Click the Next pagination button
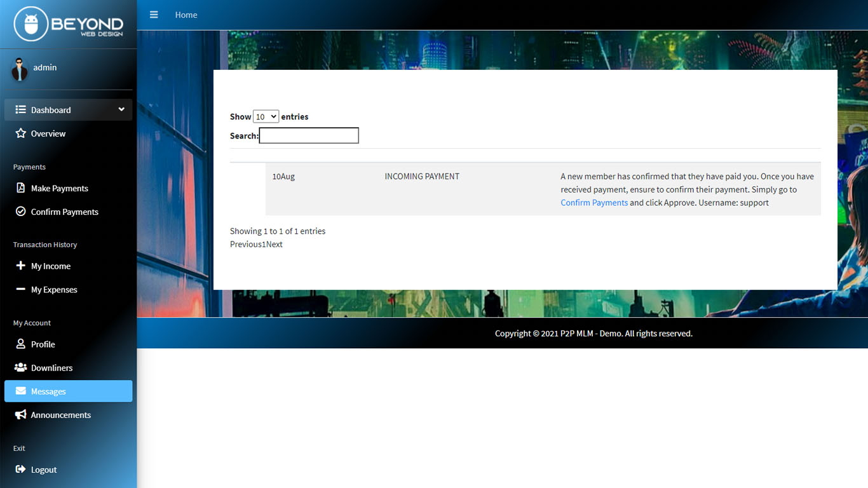Screen dimensions: 868x488 coord(275,245)
